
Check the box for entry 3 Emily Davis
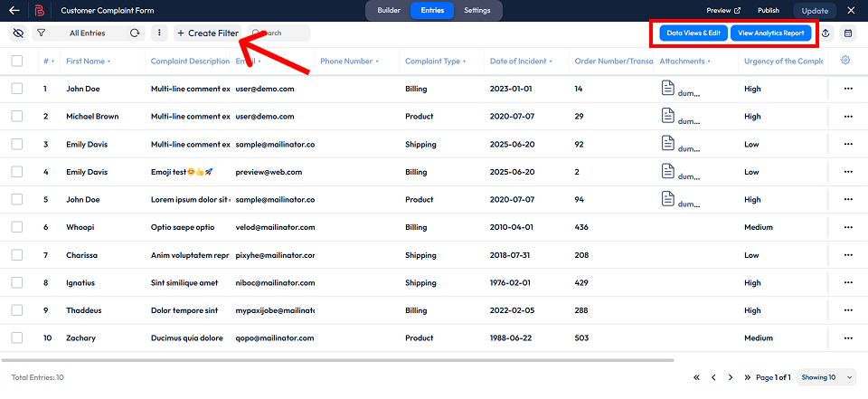17,144
